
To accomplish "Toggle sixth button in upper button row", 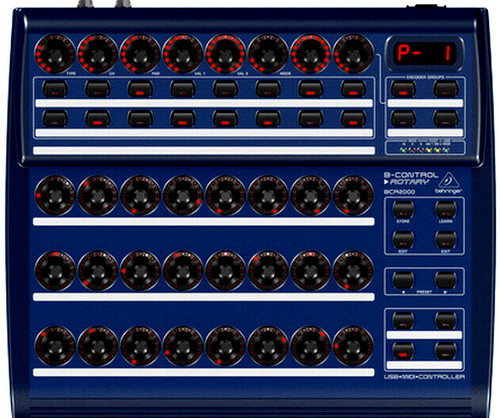I will coord(268,89).
